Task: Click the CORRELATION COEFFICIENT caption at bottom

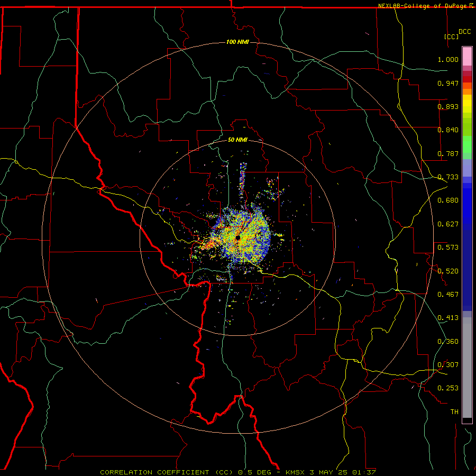Action: 238,472
